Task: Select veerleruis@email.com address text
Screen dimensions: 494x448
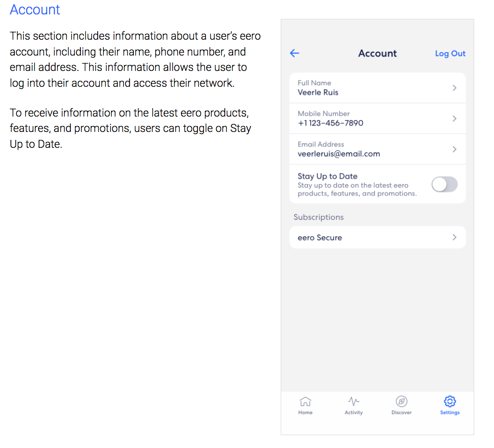Action: [339, 154]
